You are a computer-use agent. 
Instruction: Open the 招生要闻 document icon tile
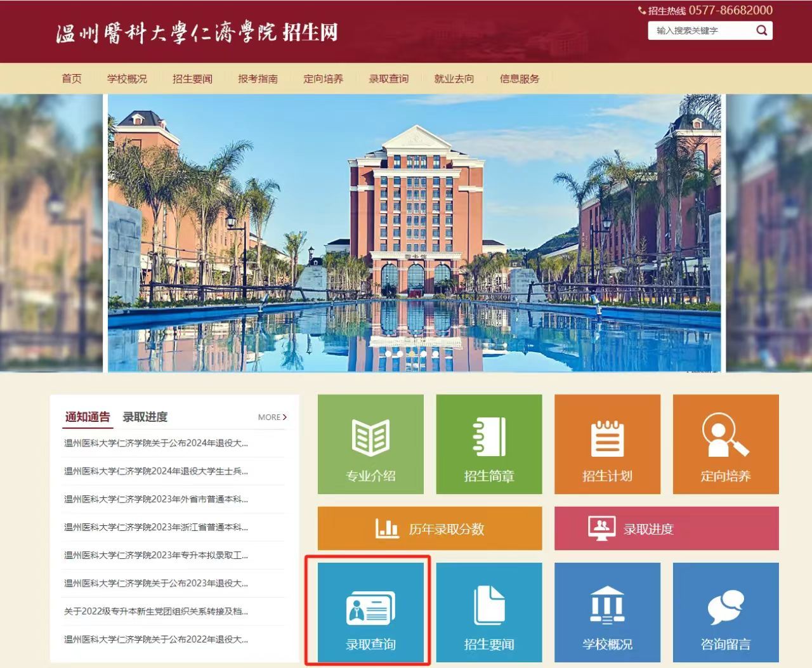pos(488,612)
